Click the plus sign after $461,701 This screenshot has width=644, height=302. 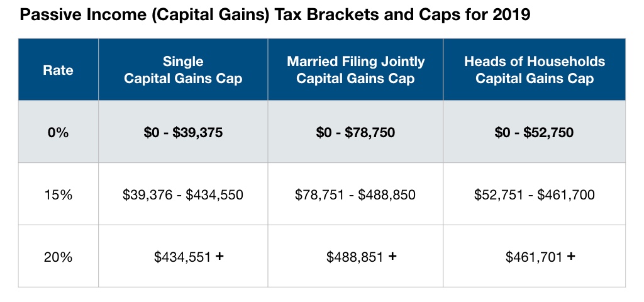(571, 256)
